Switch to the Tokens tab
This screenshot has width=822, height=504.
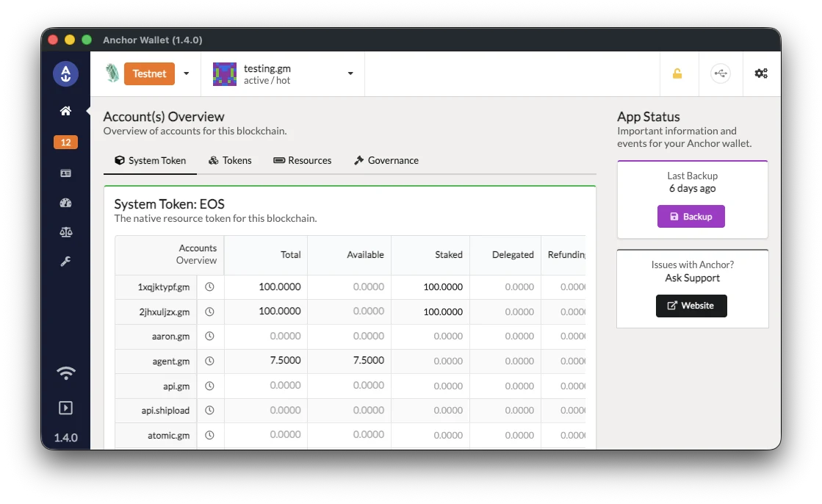point(230,160)
